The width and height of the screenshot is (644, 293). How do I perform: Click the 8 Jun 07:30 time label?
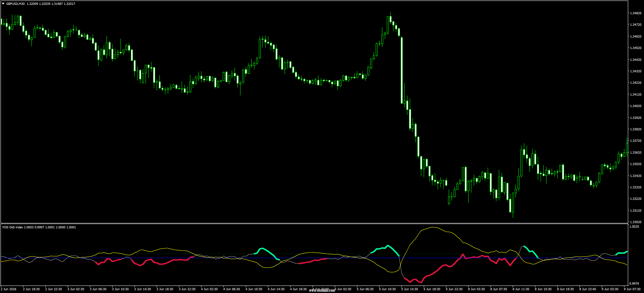click(498, 289)
